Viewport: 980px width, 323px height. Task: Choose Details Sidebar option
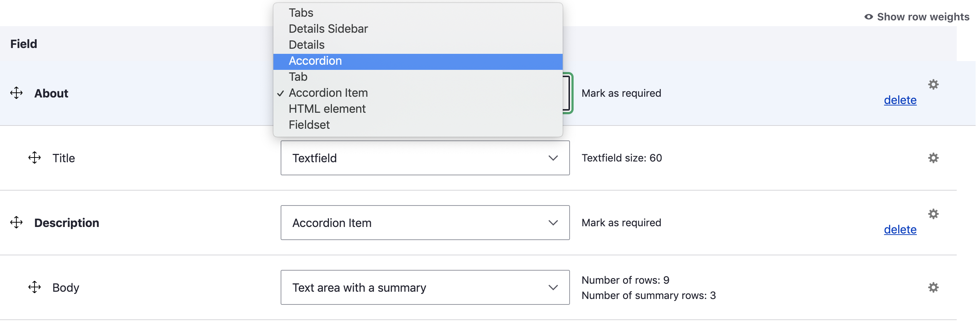[328, 29]
